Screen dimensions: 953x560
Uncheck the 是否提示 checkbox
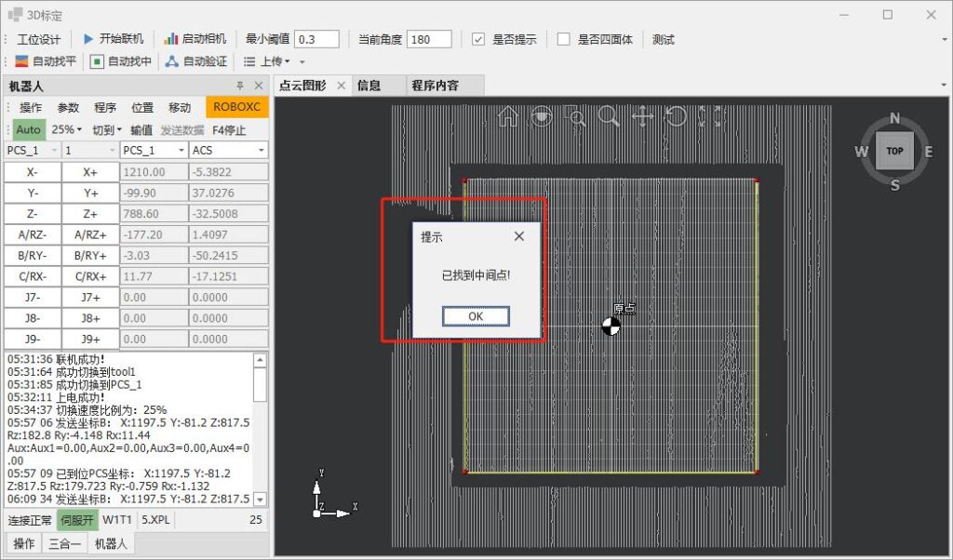pyautogui.click(x=478, y=39)
